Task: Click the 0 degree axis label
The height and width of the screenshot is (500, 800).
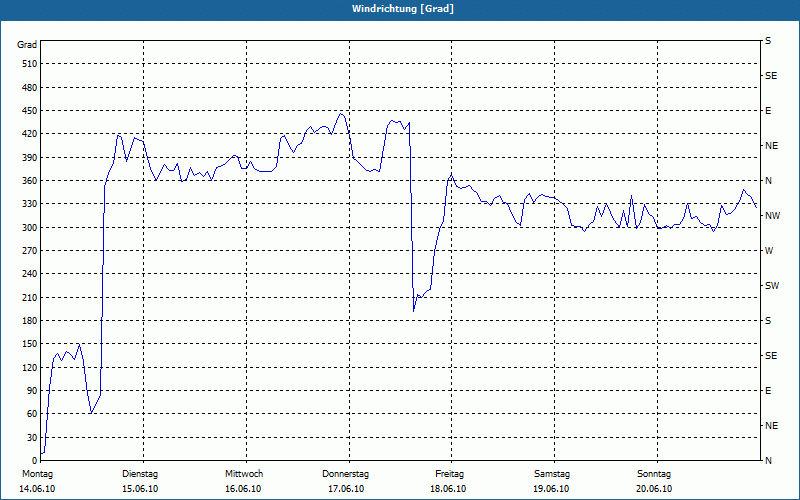Action: 35,461
